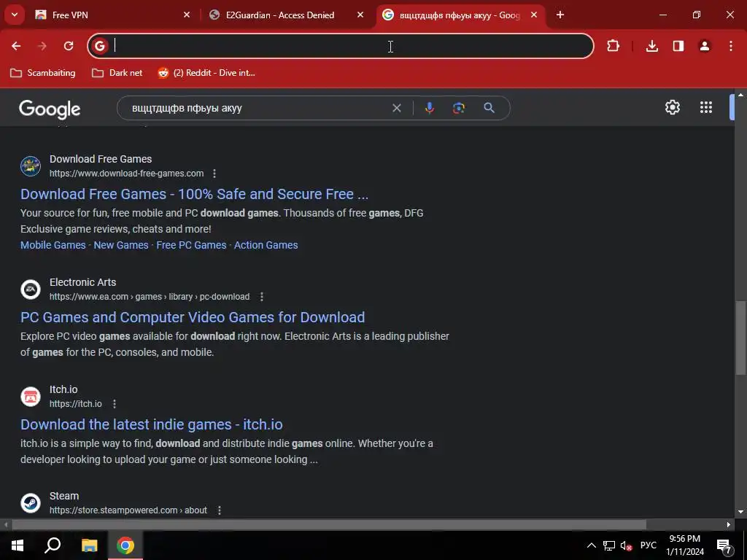This screenshot has width=747, height=560.
Task: Start voice search with the microphone icon
Action: pyautogui.click(x=429, y=108)
